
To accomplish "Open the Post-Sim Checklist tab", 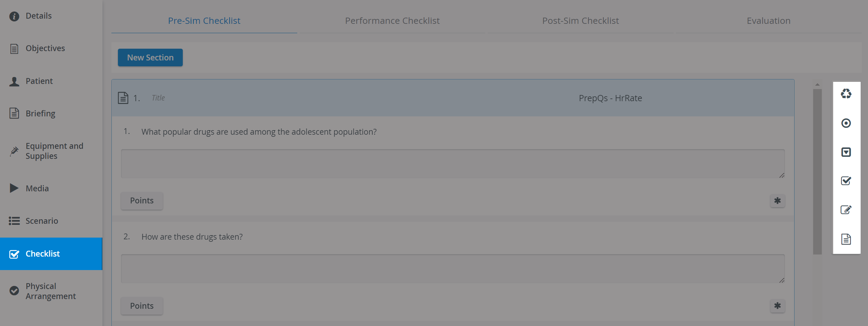I will click(x=580, y=21).
